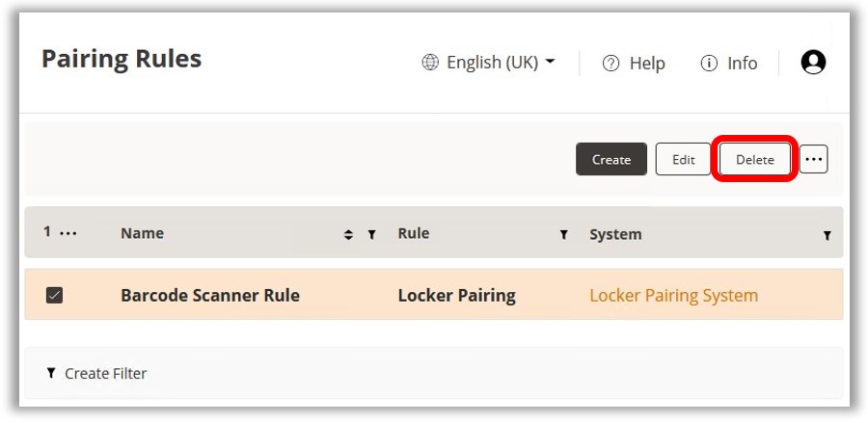Image resolution: width=868 pixels, height=423 pixels.
Task: Uncheck the Barcode Scanner Rule checkbox
Action: coord(55,296)
